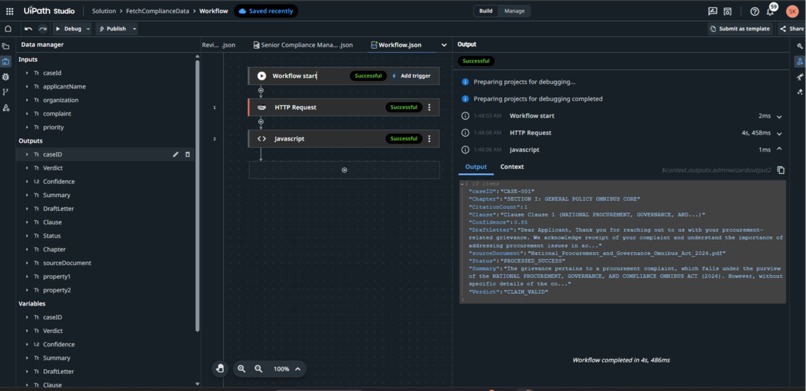806x391 pixels.
Task: Select the priority input
Action: [x=53, y=127]
